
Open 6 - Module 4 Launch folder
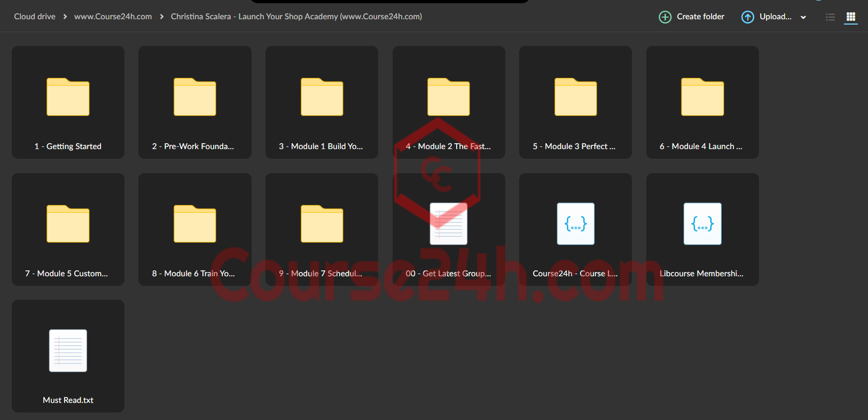coord(702,102)
